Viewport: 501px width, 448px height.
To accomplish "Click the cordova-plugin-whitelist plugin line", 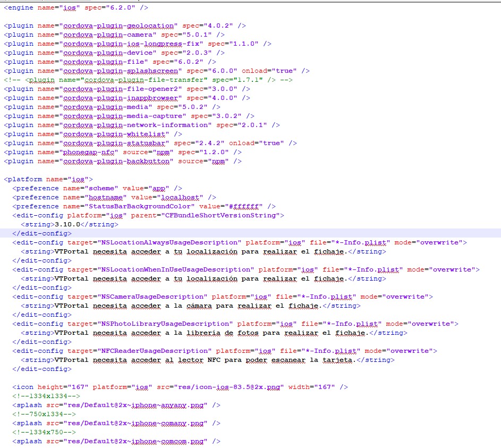I will coord(92,134).
